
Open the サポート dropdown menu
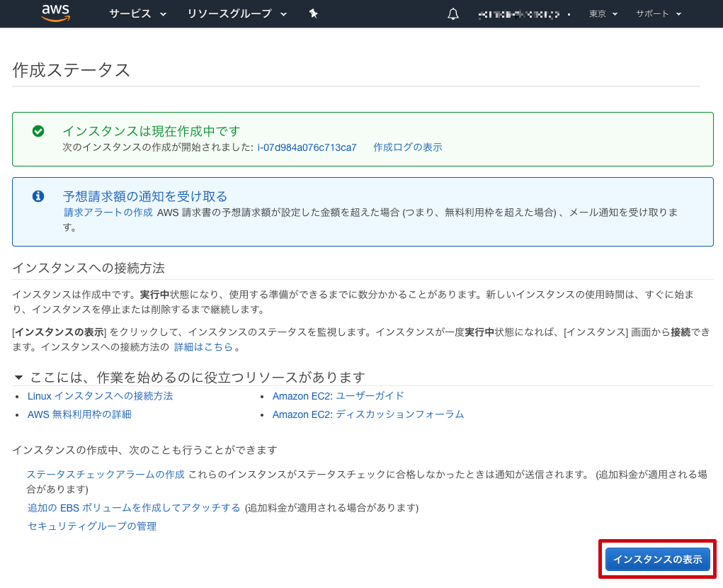pyautogui.click(x=659, y=14)
